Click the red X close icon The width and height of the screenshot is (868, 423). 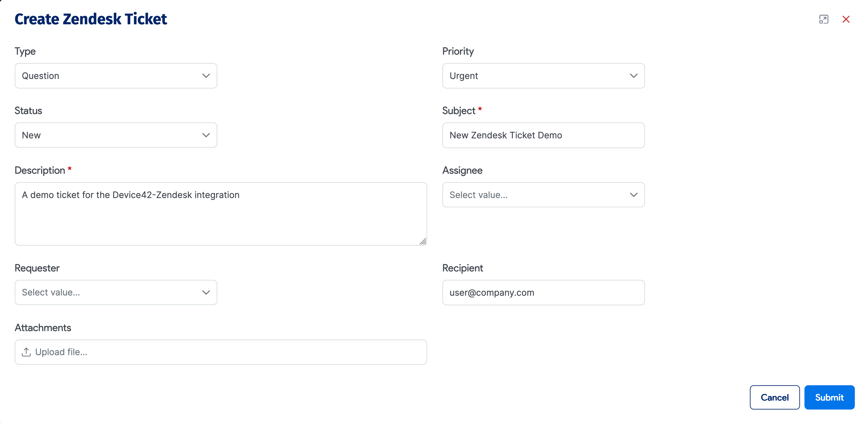[x=846, y=19]
